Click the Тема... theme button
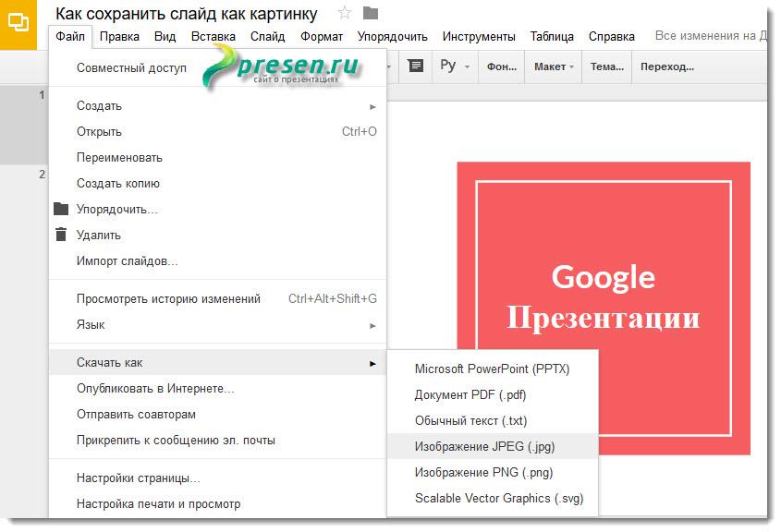 click(x=607, y=66)
